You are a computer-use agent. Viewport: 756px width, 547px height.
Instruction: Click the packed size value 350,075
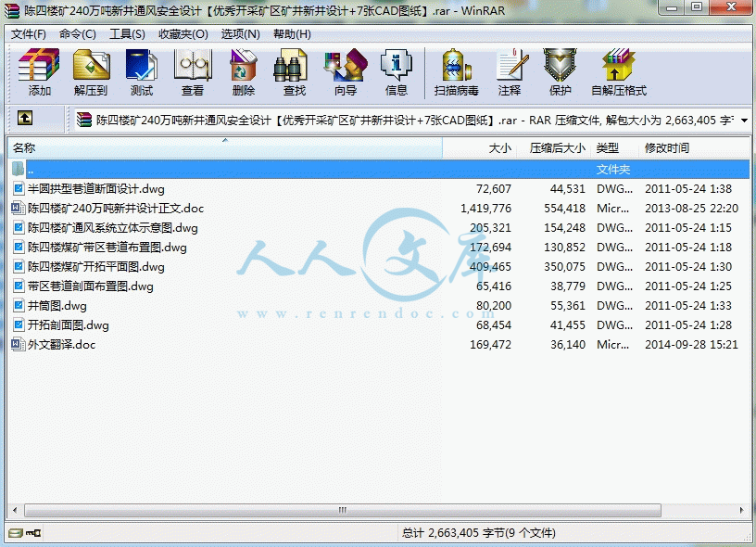tap(564, 266)
